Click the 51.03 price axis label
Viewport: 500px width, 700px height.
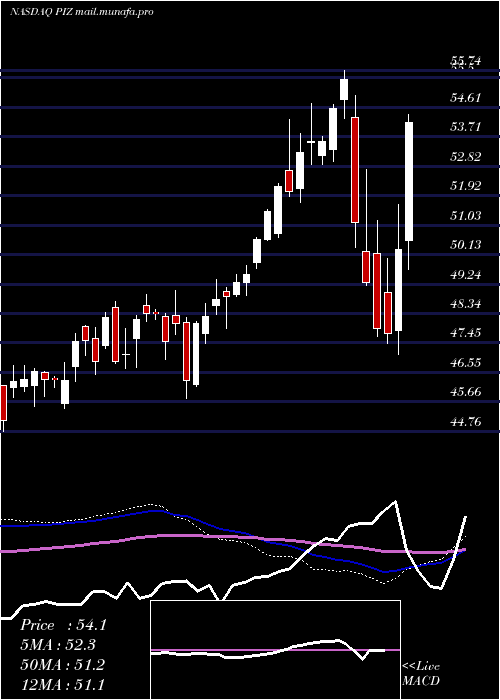click(x=466, y=216)
